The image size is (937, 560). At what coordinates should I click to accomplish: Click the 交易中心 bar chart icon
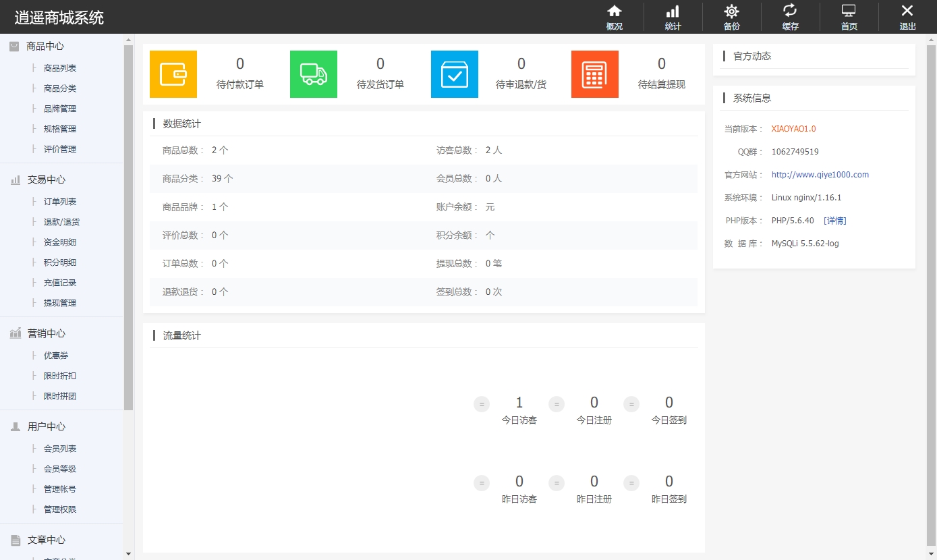click(x=15, y=180)
